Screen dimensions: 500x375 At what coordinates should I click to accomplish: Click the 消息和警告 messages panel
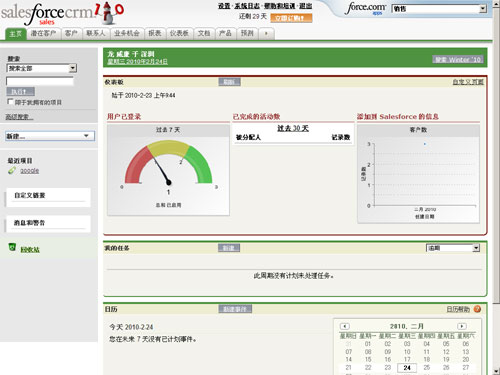[48, 224]
